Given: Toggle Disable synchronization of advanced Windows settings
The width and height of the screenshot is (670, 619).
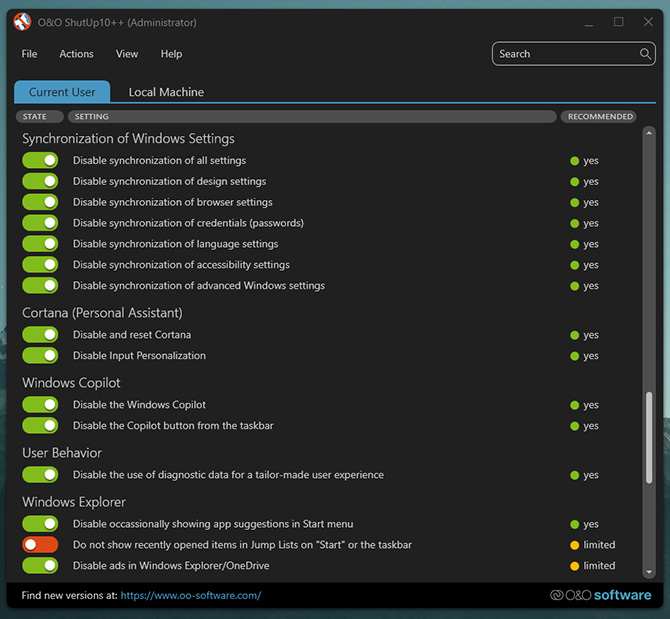Looking at the screenshot, I should pos(40,286).
